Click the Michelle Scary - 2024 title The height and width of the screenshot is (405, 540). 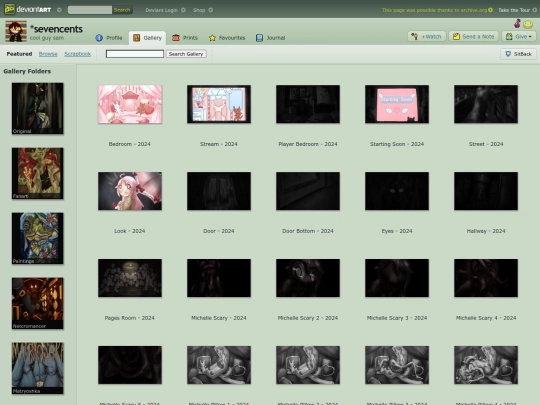[219, 318]
